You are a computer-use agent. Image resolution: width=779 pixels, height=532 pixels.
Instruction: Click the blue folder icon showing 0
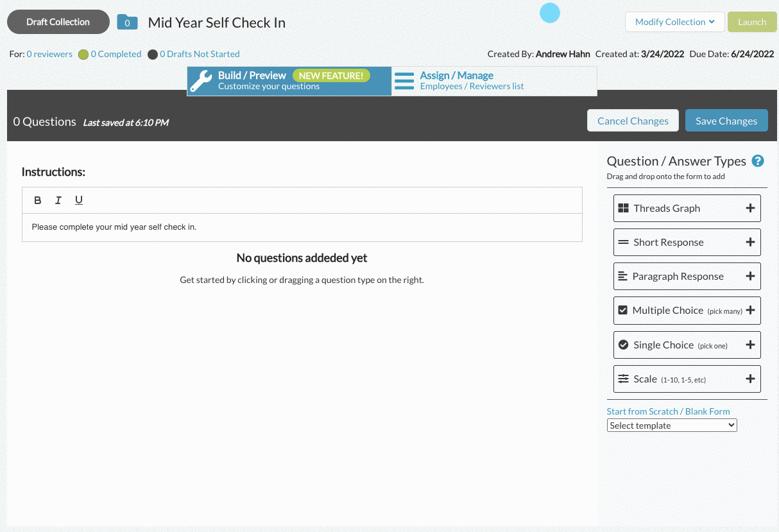(127, 22)
